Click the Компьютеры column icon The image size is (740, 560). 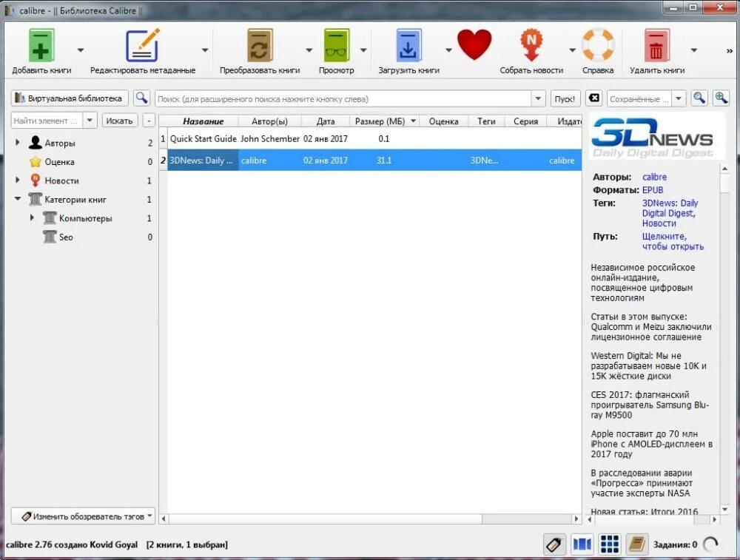click(x=50, y=218)
